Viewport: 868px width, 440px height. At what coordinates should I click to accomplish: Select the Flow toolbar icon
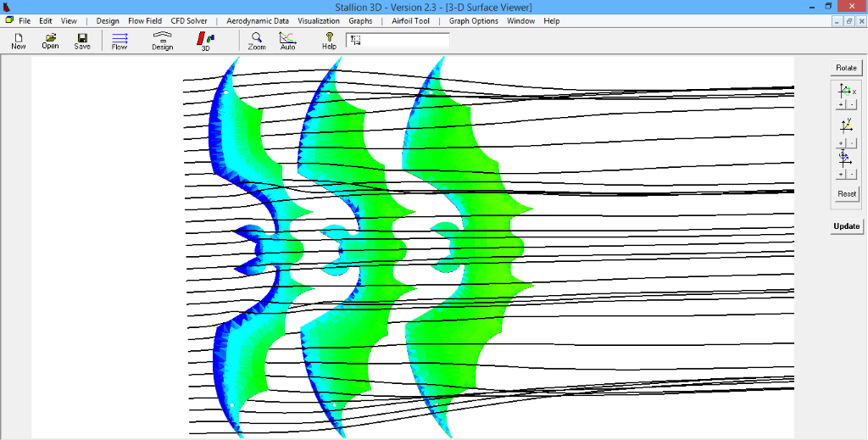(120, 42)
